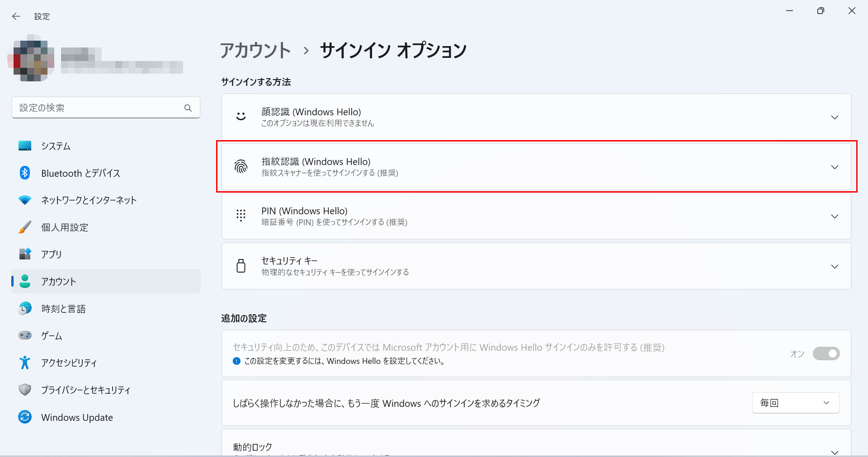Select the privacy shield icon
The height and width of the screenshot is (457, 868).
point(25,390)
